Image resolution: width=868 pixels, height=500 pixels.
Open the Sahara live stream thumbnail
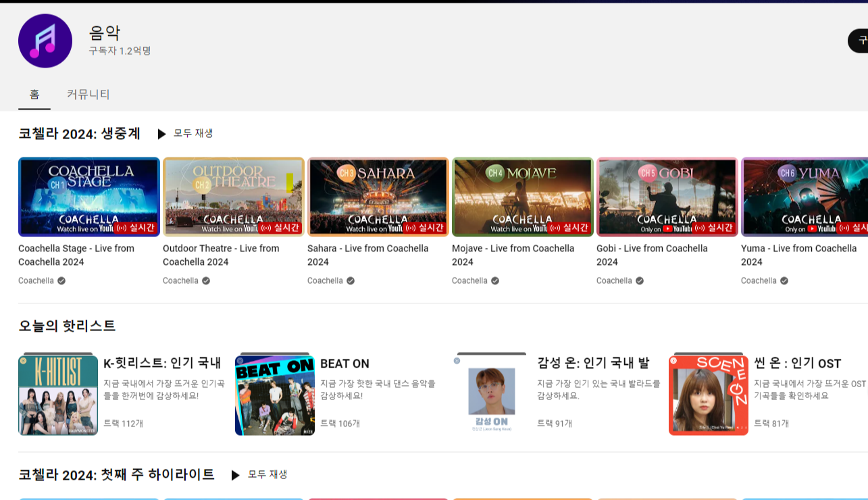378,197
